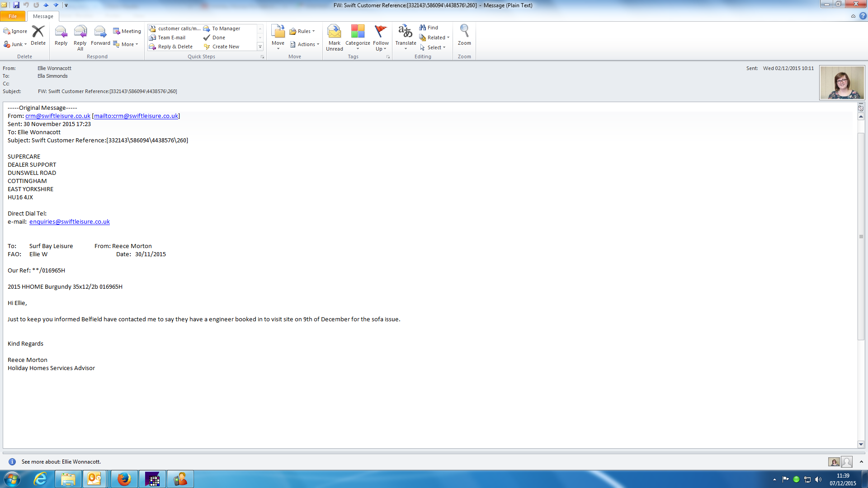Screen dimensions: 868x488
Task: Click the Reply All icon
Action: coord(80,36)
